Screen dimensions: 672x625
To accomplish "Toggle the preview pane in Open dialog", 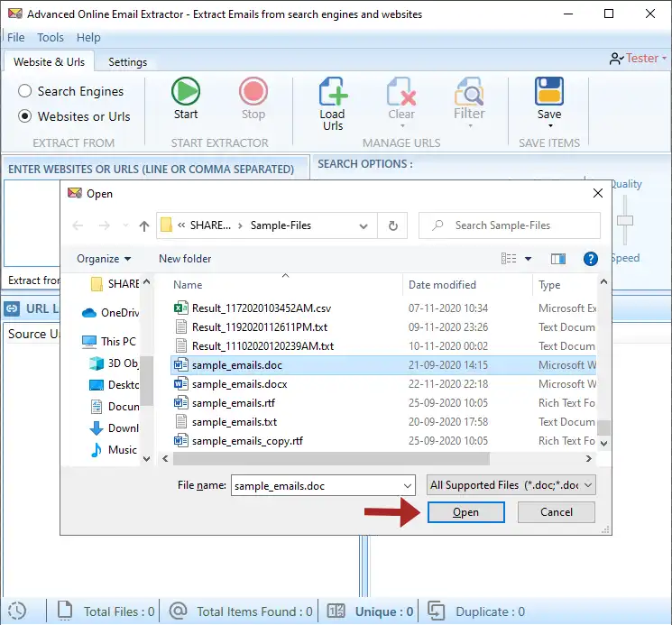I will (558, 259).
